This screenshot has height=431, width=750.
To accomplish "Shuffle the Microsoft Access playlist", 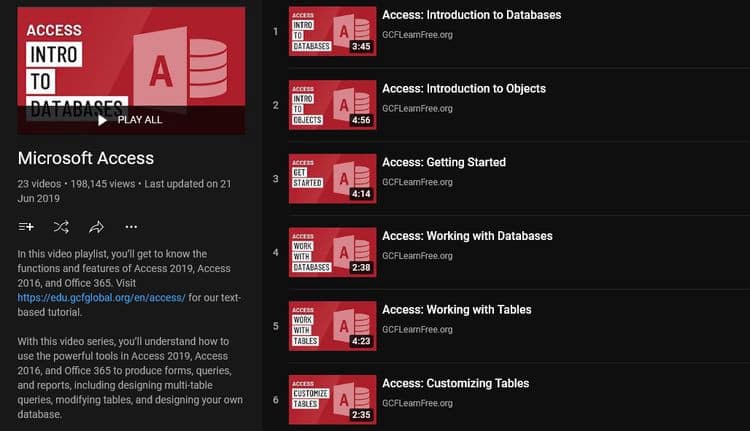I will (61, 227).
